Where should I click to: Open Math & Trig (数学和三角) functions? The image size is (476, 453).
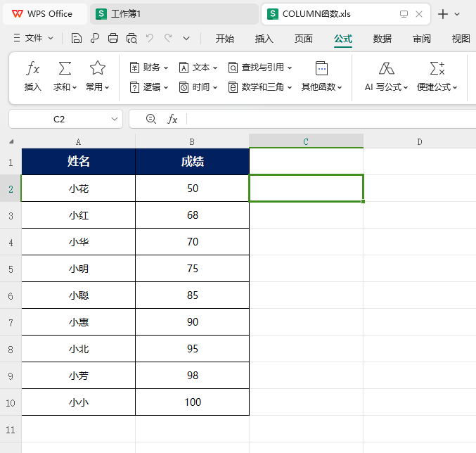[x=260, y=87]
